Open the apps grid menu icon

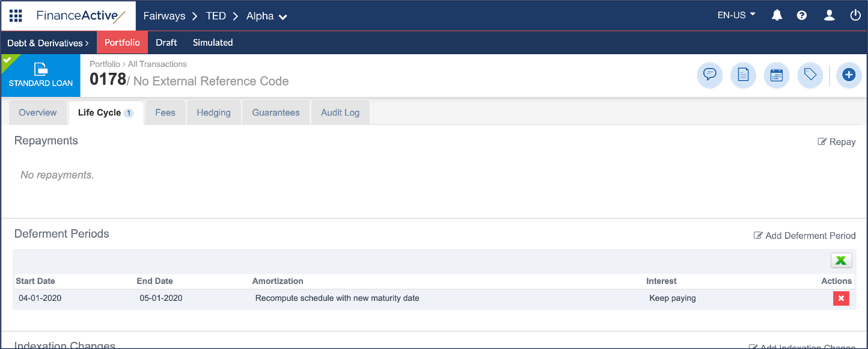click(16, 16)
